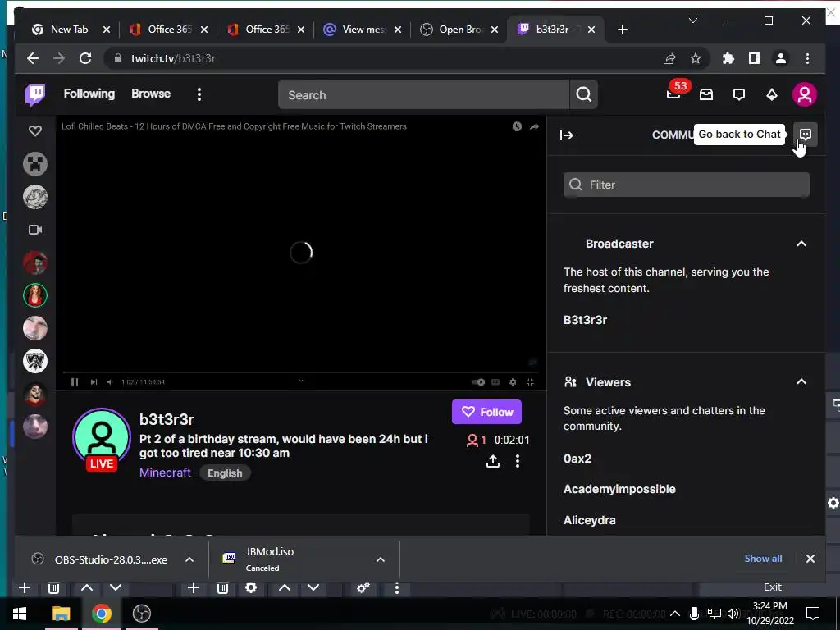Click the Twitch logo home icon
This screenshot has height=630, width=840.
point(35,95)
